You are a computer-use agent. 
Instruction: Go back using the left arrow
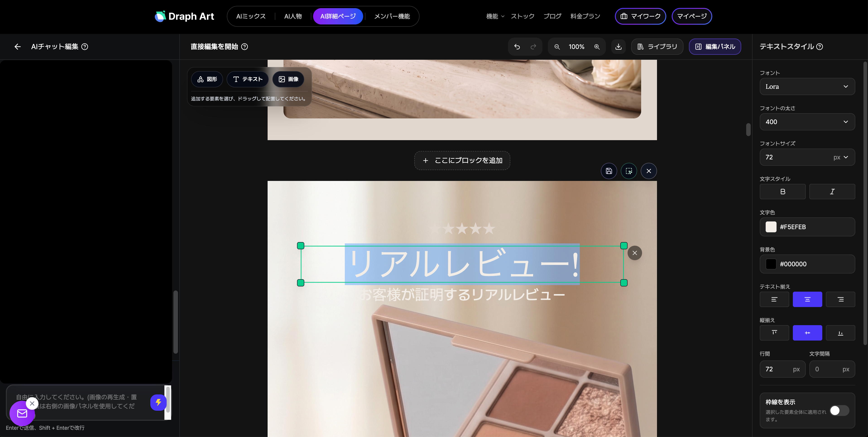click(x=17, y=47)
